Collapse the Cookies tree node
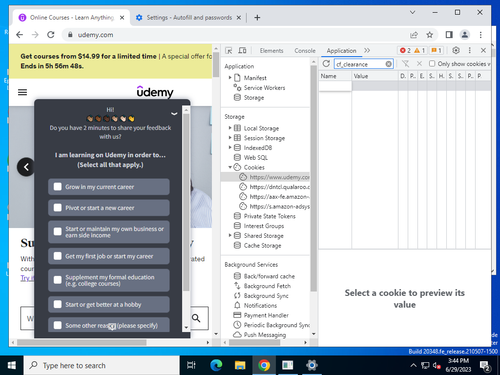 230,167
